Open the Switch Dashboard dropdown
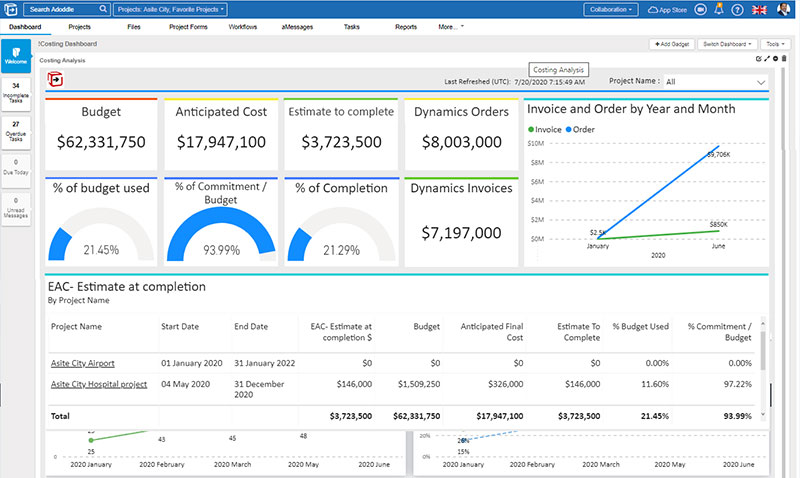Image resolution: width=800 pixels, height=478 pixels. 727,44
